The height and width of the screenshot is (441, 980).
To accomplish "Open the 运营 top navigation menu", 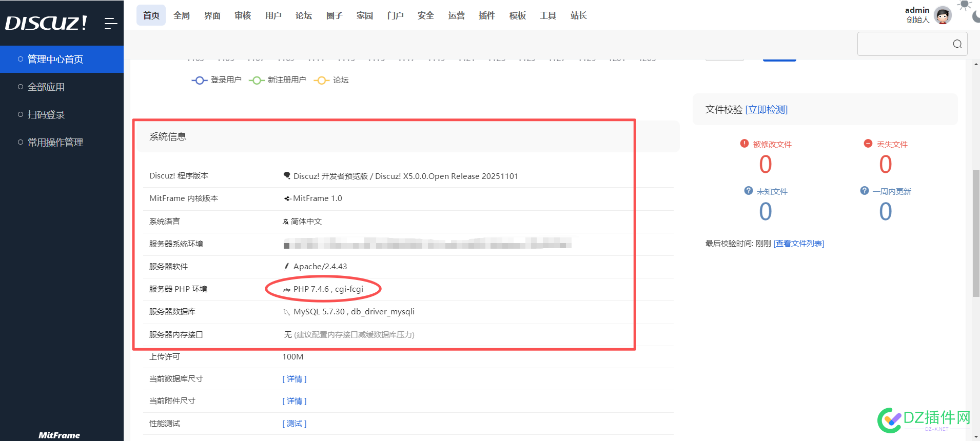I will pyautogui.click(x=457, y=15).
